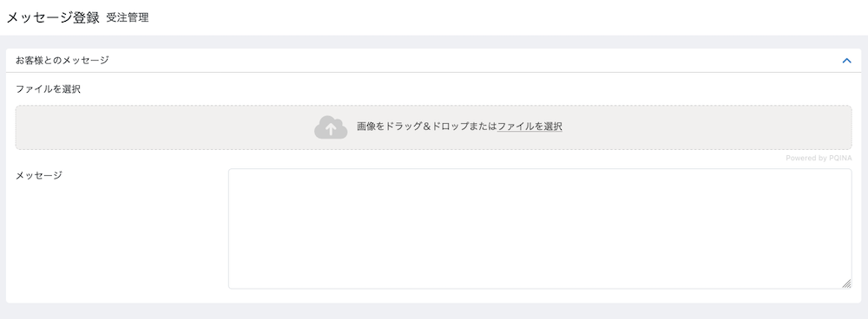Click the text area resize grip
This screenshot has width=868, height=319.
tap(846, 283)
